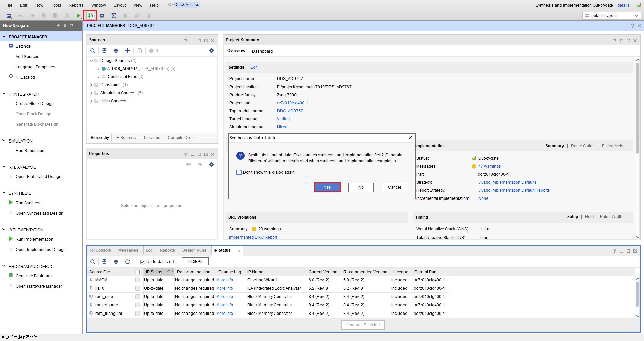Open the 47 warnings link
This screenshot has width=644, height=341.
(x=489, y=166)
